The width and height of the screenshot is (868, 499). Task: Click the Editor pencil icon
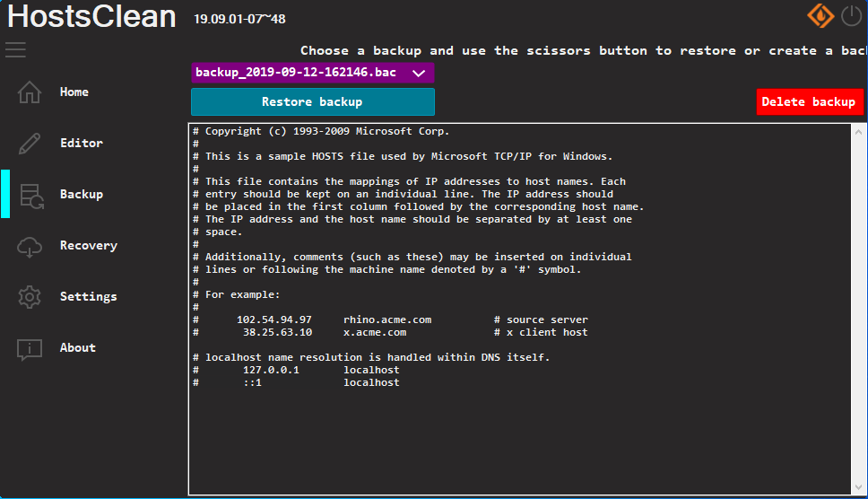pyautogui.click(x=30, y=144)
